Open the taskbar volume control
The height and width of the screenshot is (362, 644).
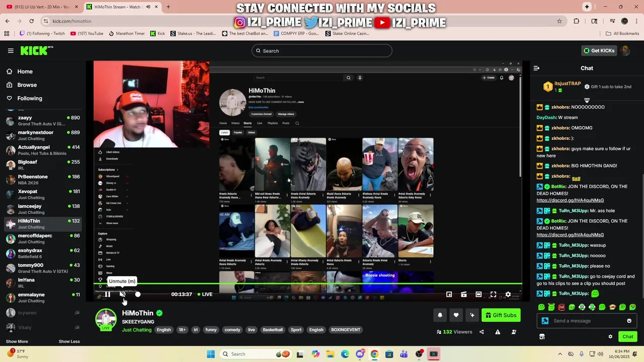coord(600,354)
